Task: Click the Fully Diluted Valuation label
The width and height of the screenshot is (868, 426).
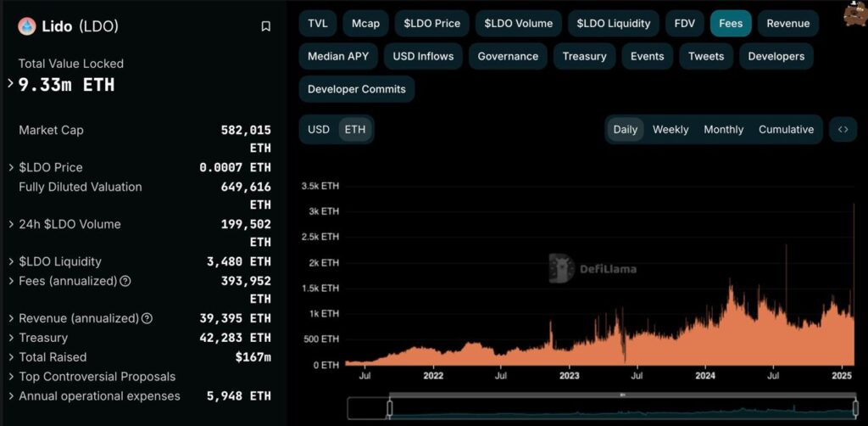Action: click(81, 188)
